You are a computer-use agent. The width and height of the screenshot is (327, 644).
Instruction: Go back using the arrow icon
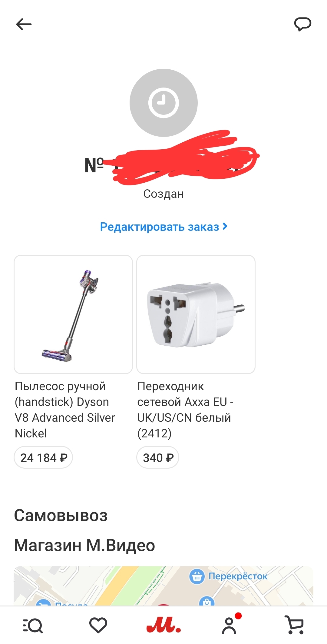tap(24, 24)
